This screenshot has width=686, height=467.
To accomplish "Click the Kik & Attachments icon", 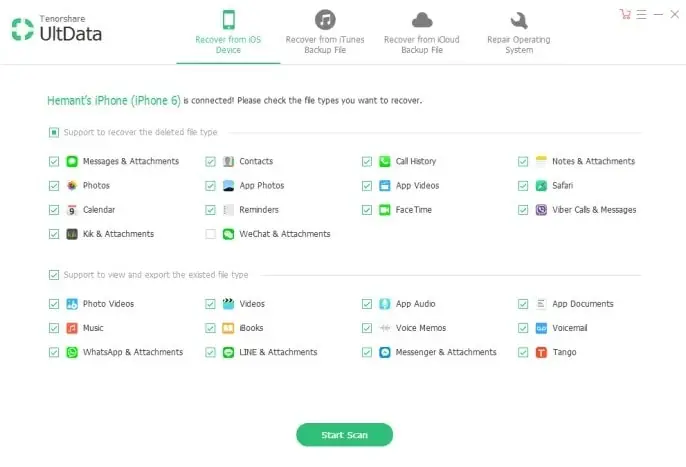I will pos(72,234).
